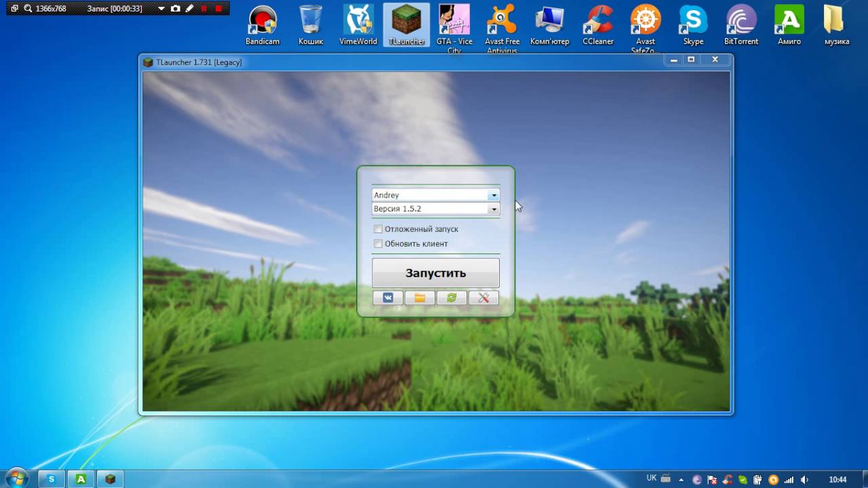Image resolution: width=868 pixels, height=488 pixels.
Task: Click the UK language indicator in tray
Action: tap(652, 478)
